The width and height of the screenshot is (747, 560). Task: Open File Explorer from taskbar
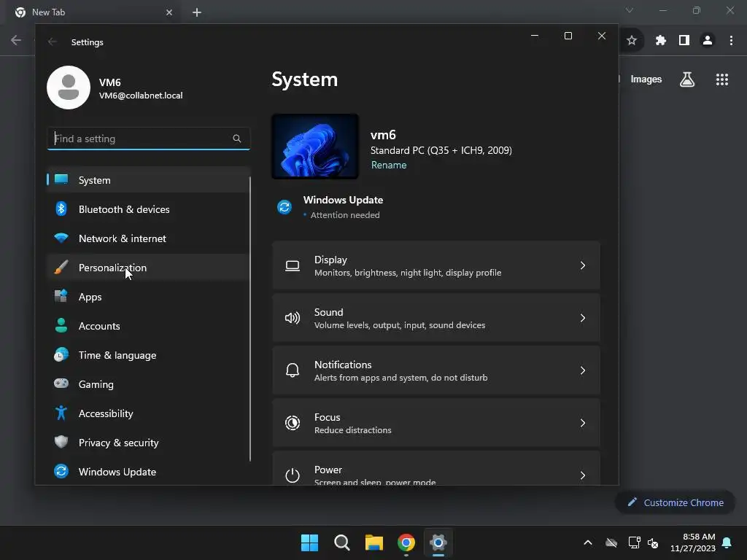click(x=374, y=542)
